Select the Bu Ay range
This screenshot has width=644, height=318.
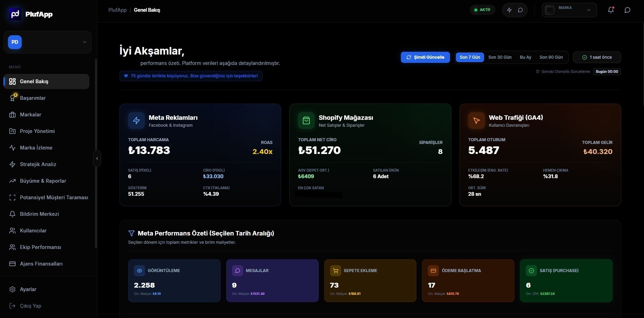[526, 57]
